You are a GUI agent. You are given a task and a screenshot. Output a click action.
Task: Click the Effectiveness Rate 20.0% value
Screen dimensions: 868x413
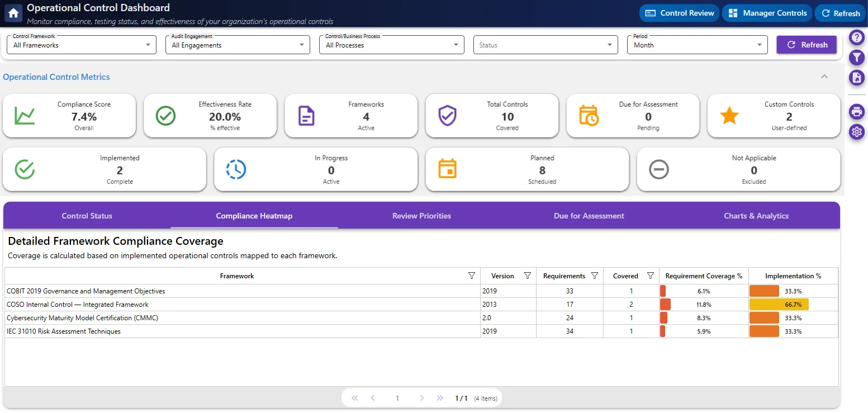coord(225,117)
